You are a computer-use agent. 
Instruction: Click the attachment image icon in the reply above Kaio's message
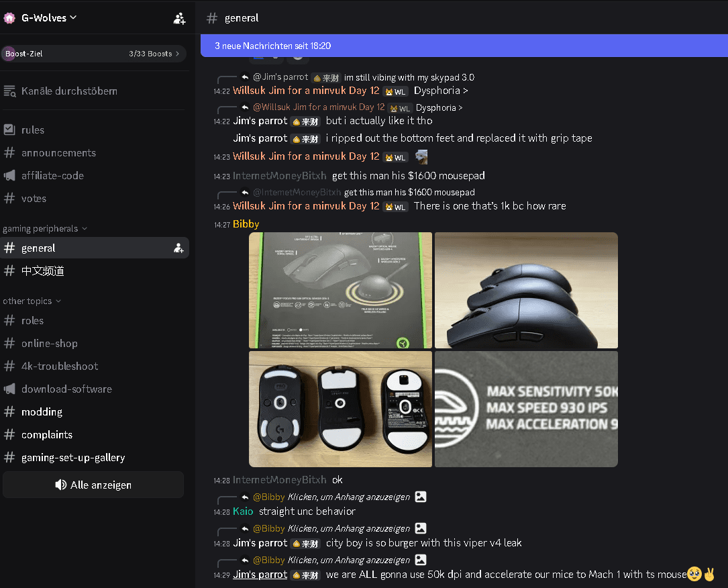tap(421, 497)
